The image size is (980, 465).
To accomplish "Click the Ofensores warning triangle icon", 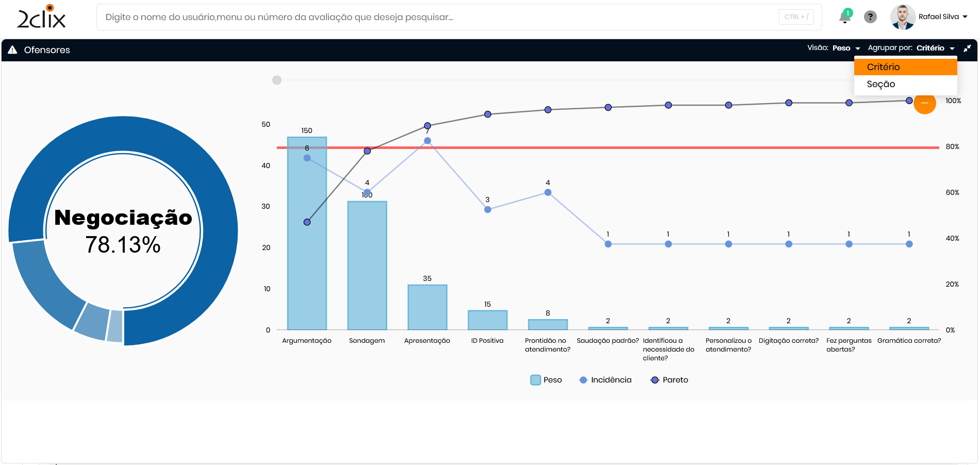I will coord(13,50).
